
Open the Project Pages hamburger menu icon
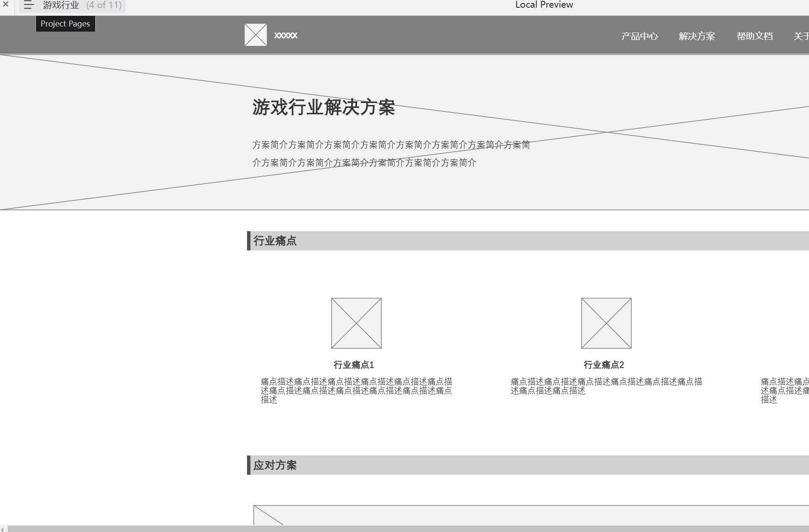tap(29, 5)
